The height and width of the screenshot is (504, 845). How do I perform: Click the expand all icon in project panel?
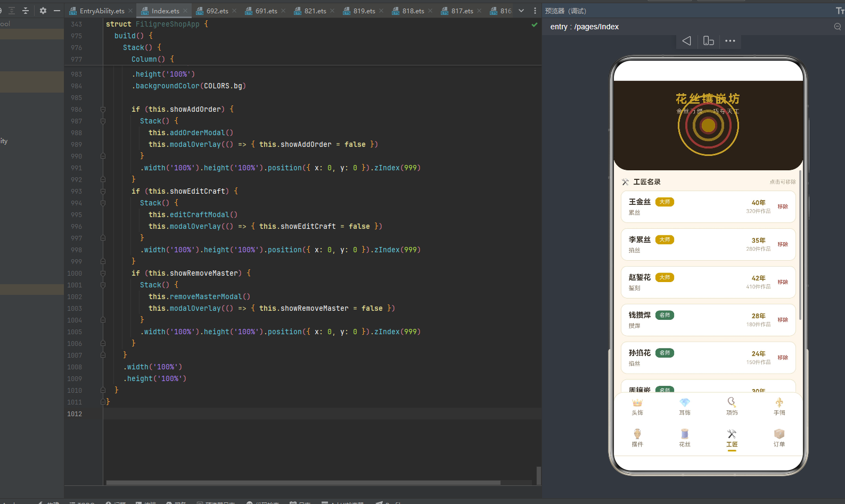tap(11, 11)
